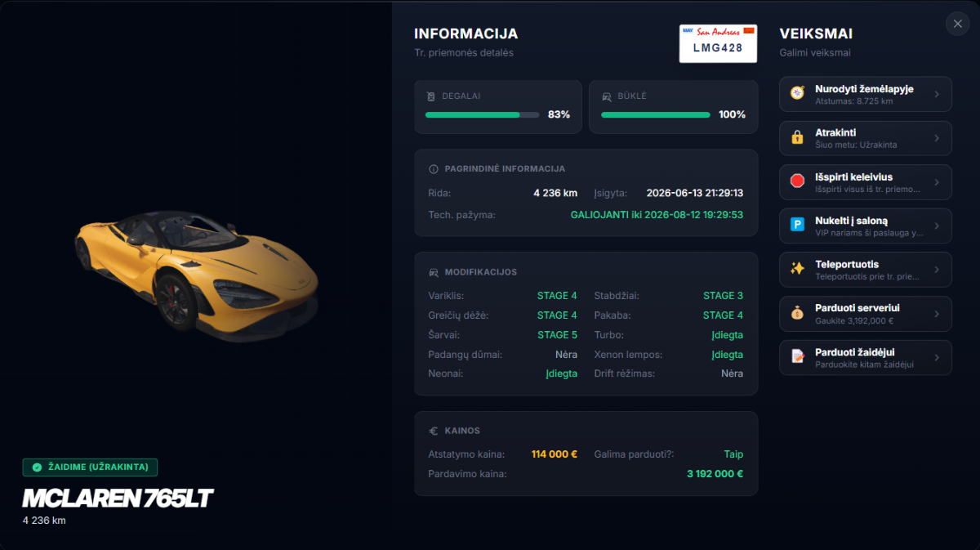
Task: Click the sparkle icon beside Teleportuotis
Action: (797, 269)
